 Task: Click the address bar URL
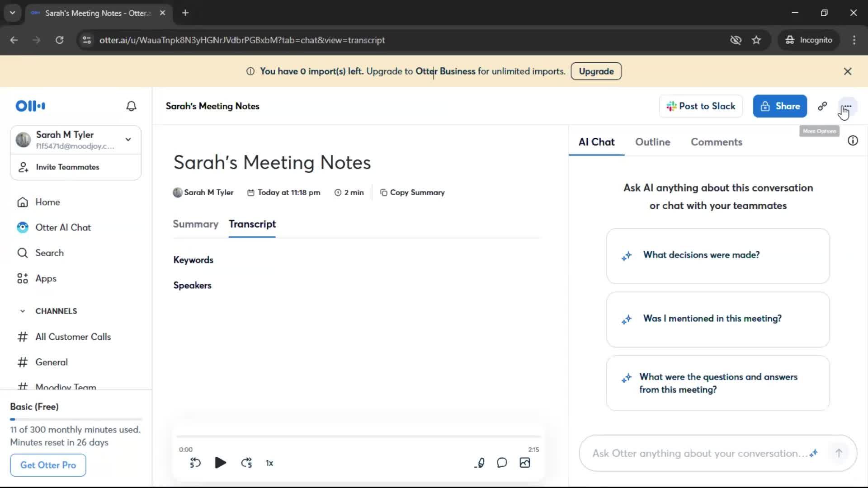pyautogui.click(x=242, y=40)
